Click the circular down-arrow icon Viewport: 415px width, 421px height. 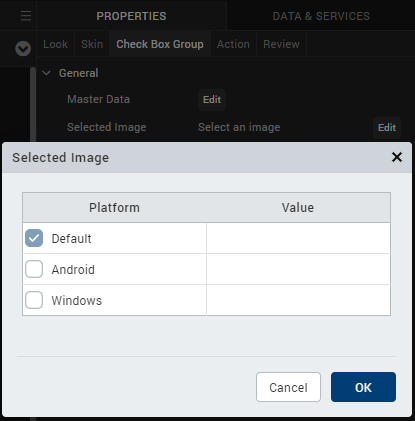pos(23,49)
